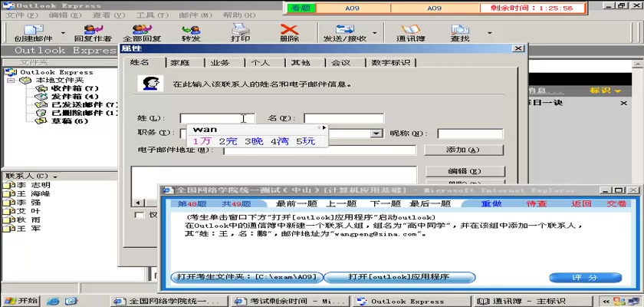This screenshot has height=307, width=644.
Task: Click 下一题 in the exam window
Action: click(x=385, y=203)
